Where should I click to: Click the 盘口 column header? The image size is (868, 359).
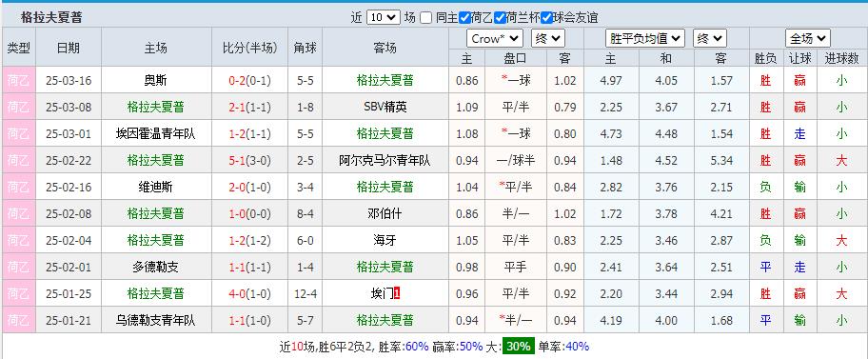point(516,58)
